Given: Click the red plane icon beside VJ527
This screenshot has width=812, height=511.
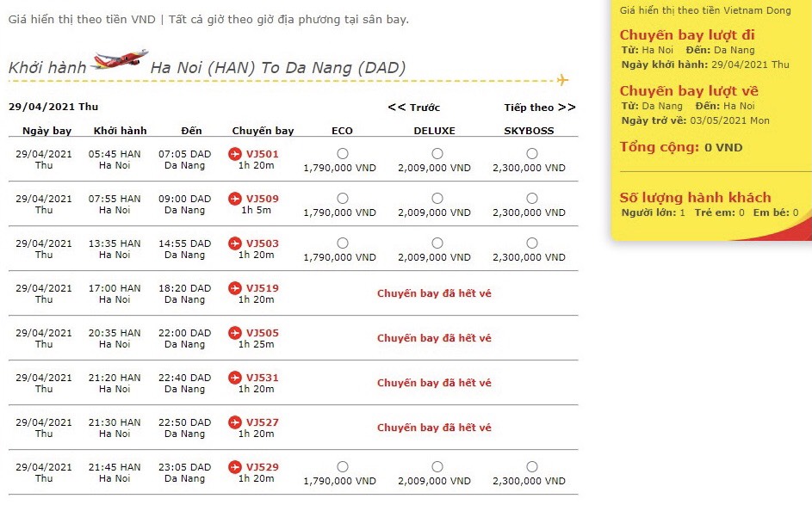Looking at the screenshot, I should click(x=235, y=422).
